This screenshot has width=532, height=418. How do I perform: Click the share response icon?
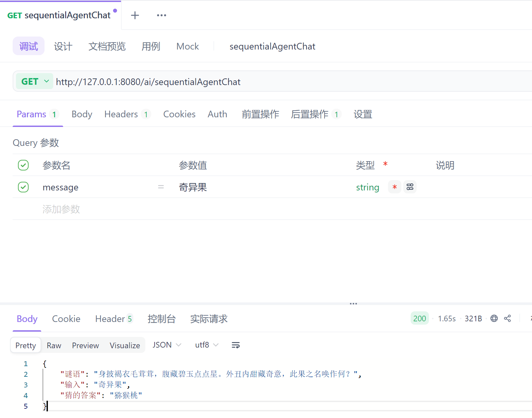507,318
